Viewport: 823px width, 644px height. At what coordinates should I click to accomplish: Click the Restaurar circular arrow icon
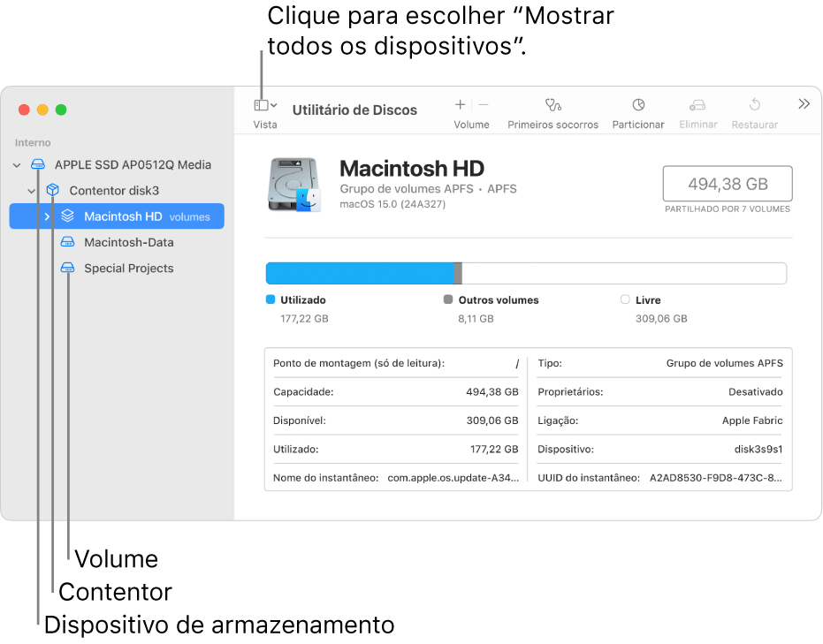(755, 104)
